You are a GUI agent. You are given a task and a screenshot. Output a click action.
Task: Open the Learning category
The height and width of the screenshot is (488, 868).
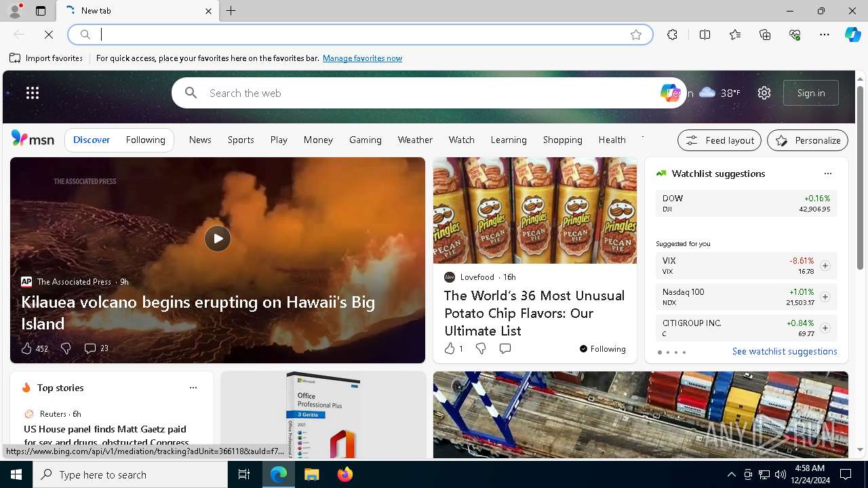pos(509,140)
